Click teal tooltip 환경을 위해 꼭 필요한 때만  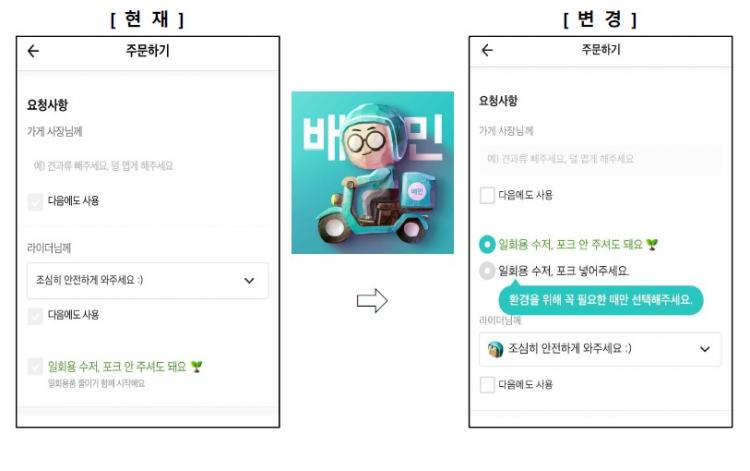[x=601, y=300]
